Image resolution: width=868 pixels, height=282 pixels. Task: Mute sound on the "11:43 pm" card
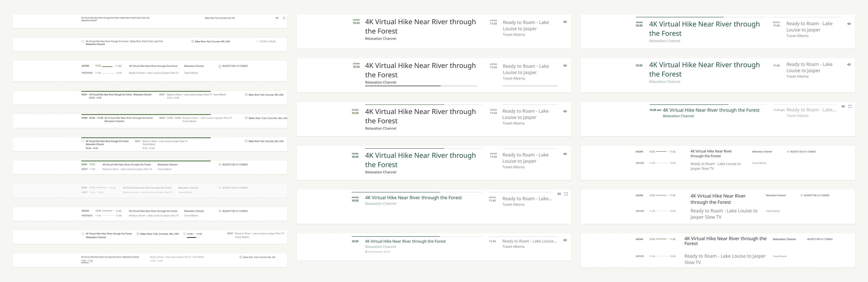(843, 106)
